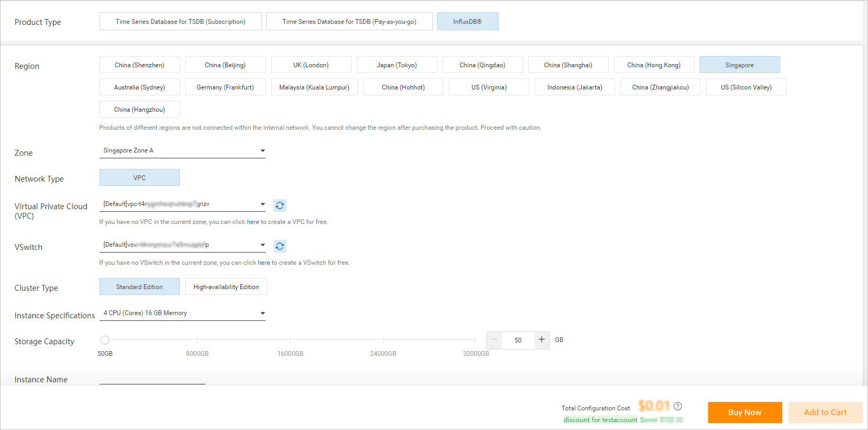Click the storage capacity GB value field
This screenshot has height=430, width=868.
coord(518,340)
